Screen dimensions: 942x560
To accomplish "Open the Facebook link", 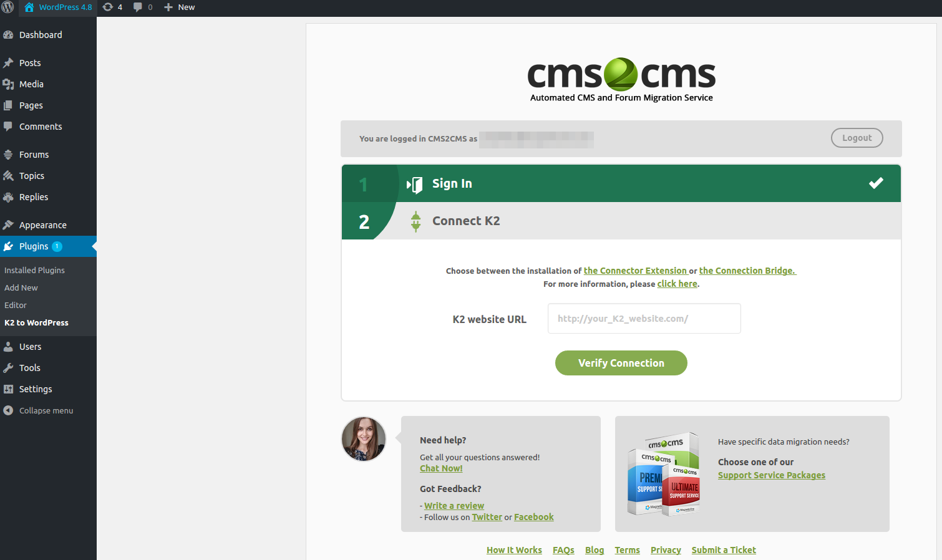I will pos(534,517).
